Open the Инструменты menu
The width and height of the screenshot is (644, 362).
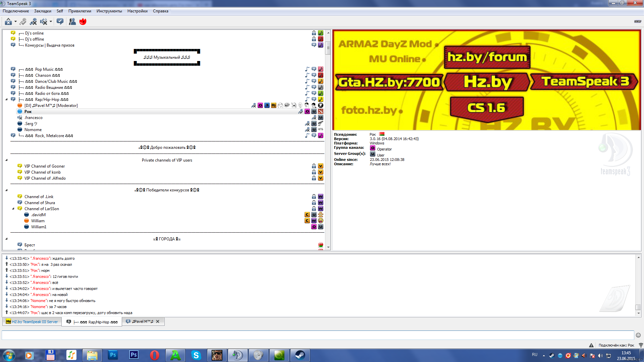click(x=109, y=11)
